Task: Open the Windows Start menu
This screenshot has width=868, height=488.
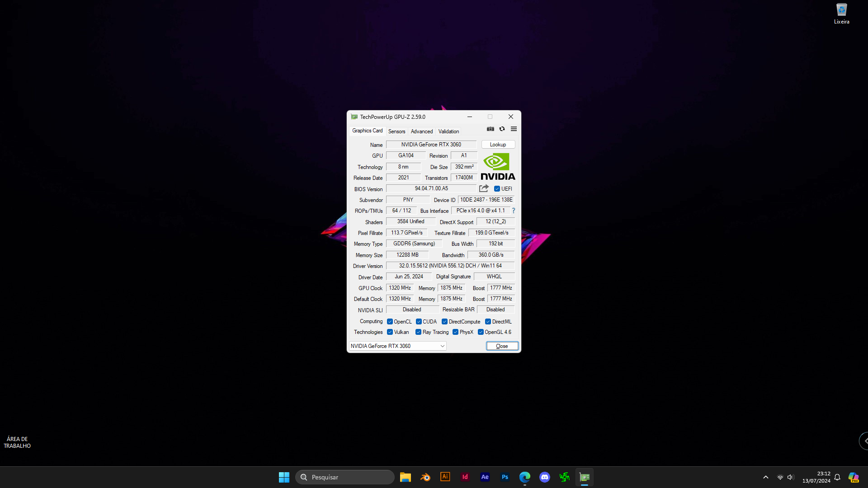Action: click(284, 477)
